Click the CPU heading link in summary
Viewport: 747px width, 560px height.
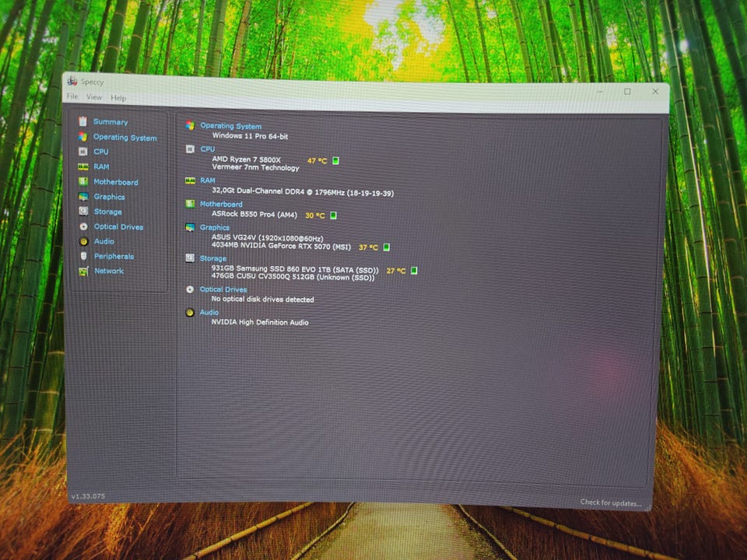point(207,149)
